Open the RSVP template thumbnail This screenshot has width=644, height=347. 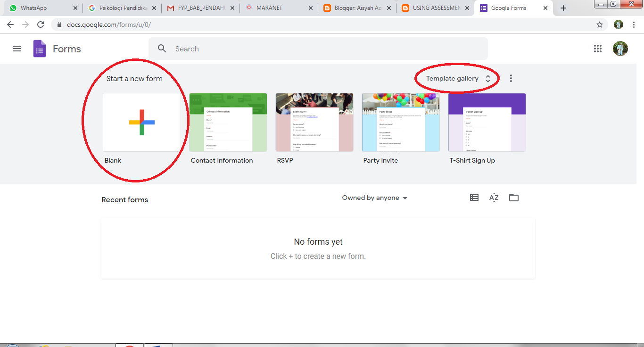tap(314, 122)
